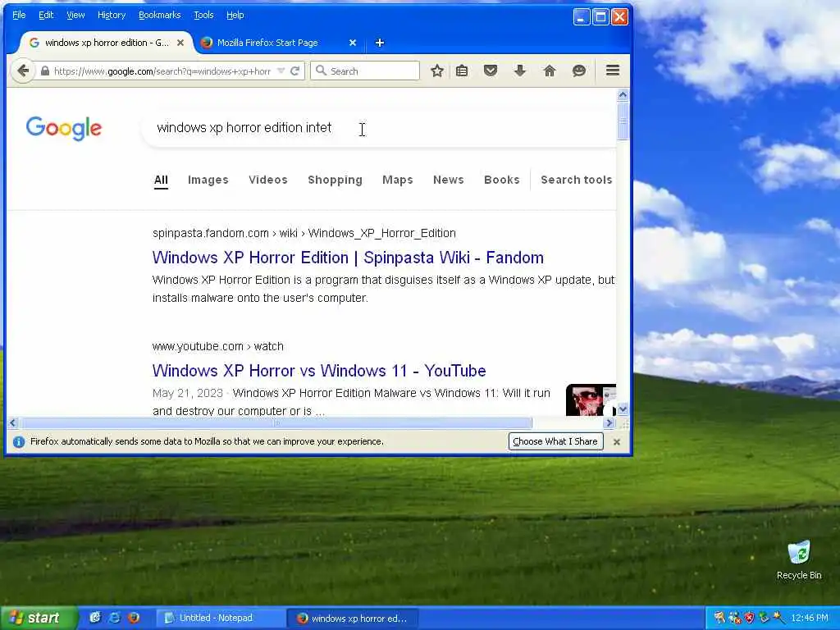
Task: Open the Tools menu
Action: pos(203,15)
